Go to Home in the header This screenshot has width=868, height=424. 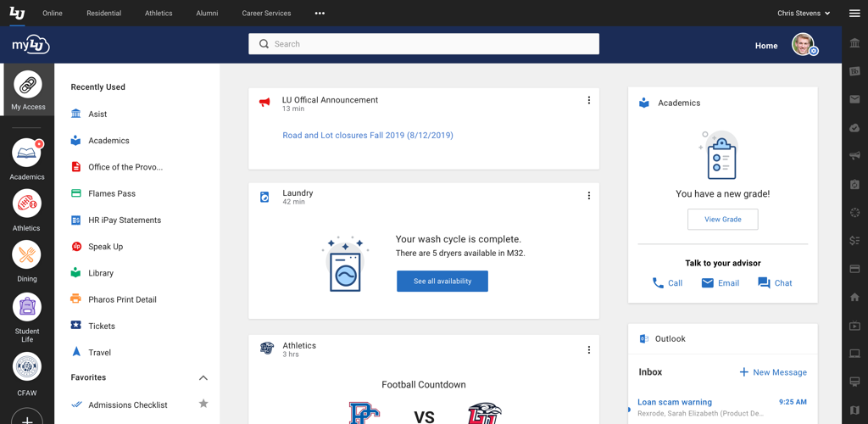pyautogui.click(x=766, y=46)
